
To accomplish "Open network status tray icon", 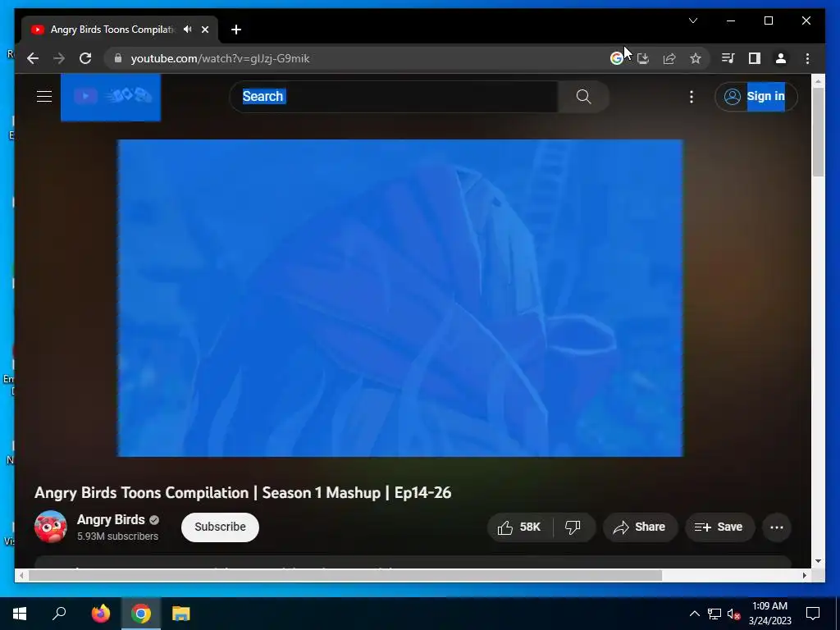I will (714, 614).
